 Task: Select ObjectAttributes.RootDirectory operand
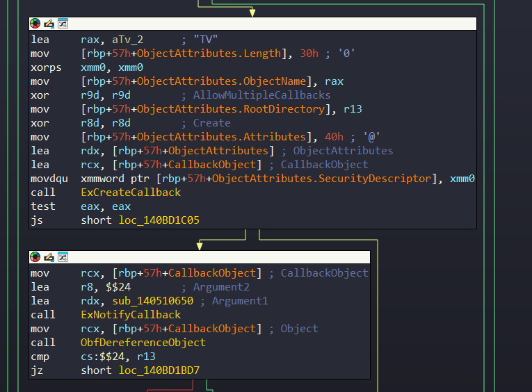pyautogui.click(x=231, y=109)
